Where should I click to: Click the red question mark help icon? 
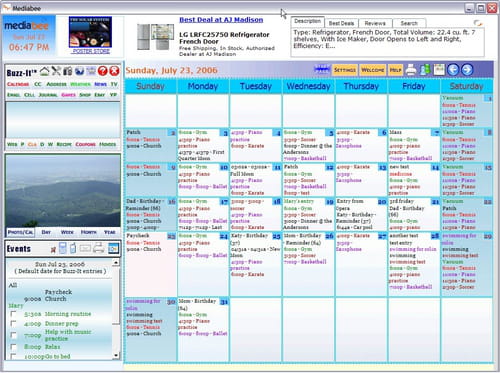point(102,71)
